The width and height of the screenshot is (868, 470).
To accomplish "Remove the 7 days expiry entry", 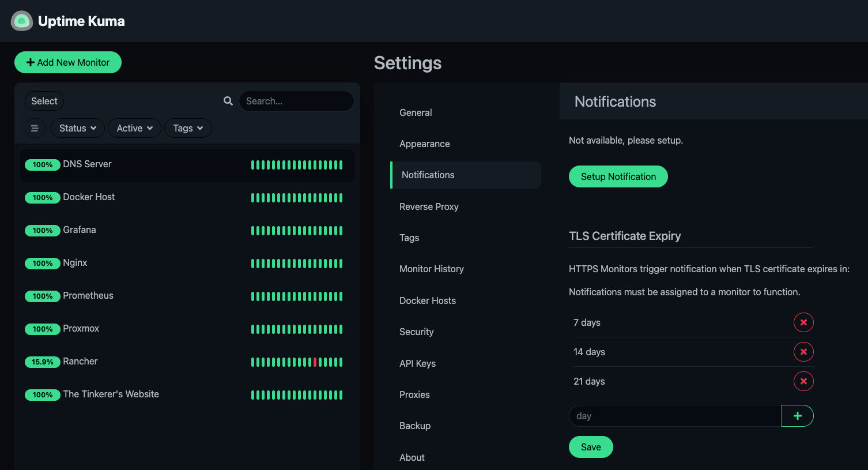I will coord(803,322).
